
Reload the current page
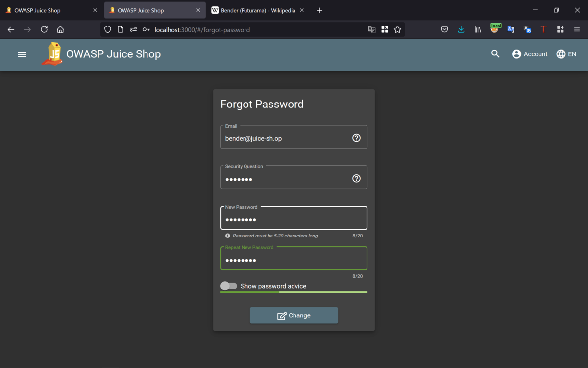coord(44,29)
